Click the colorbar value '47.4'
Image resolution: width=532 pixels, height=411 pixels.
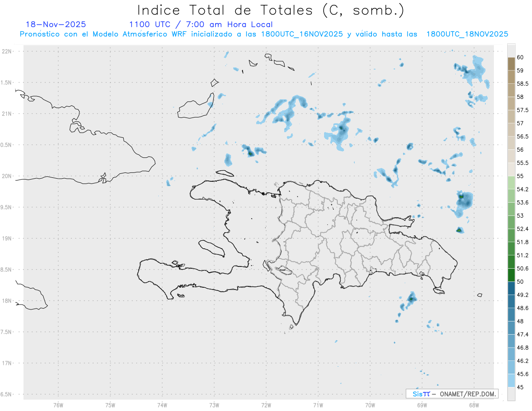tap(523, 334)
